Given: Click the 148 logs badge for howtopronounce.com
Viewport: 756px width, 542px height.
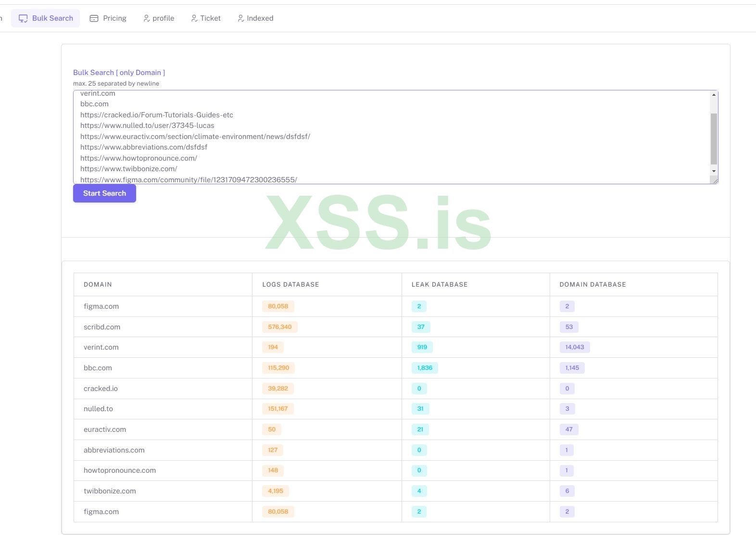Looking at the screenshot, I should pyautogui.click(x=273, y=470).
